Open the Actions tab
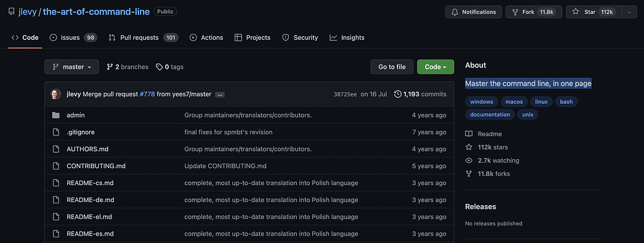 206,37
